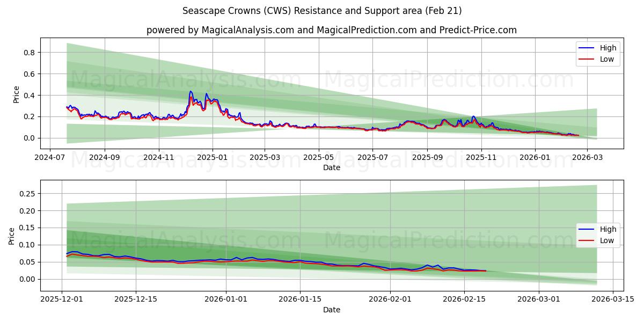644x322 pixels.
Task: Click the '0.20' y-axis label in the bottom chart
Action: point(27,211)
